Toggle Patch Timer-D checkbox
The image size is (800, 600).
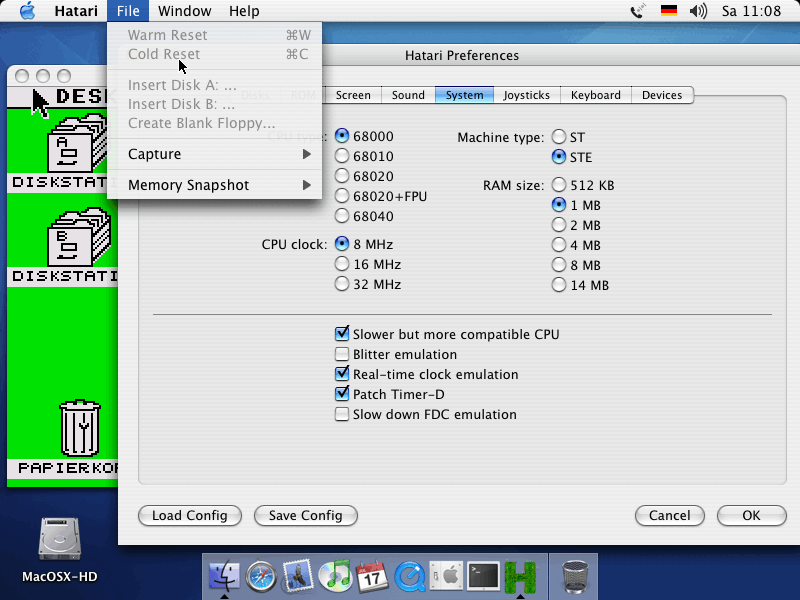(390, 394)
